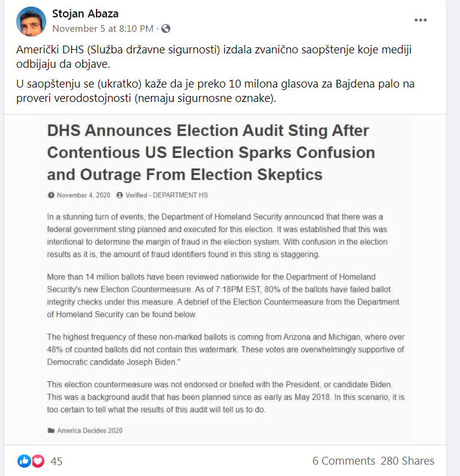
Task: Open the three-dot post options menu
Action: pyautogui.click(x=421, y=20)
